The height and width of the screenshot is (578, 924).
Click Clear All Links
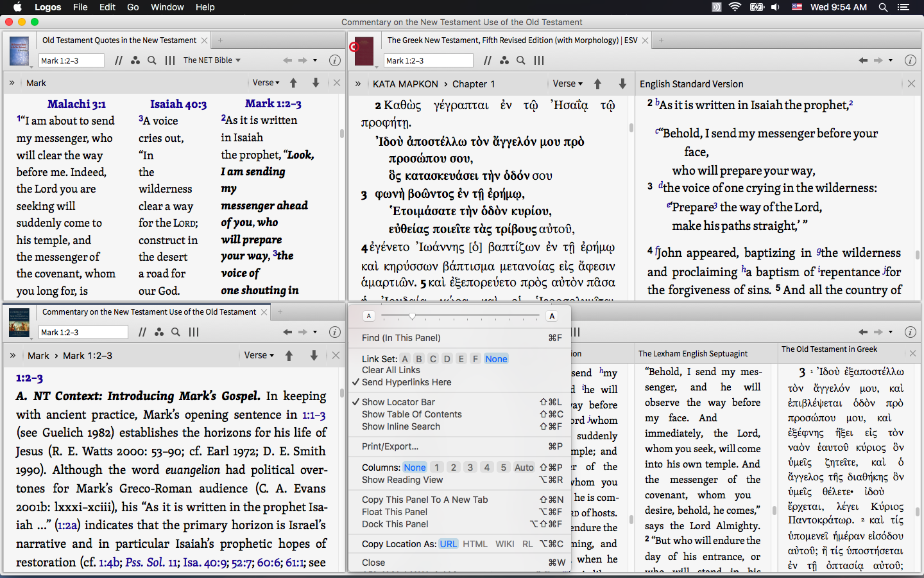tap(391, 370)
